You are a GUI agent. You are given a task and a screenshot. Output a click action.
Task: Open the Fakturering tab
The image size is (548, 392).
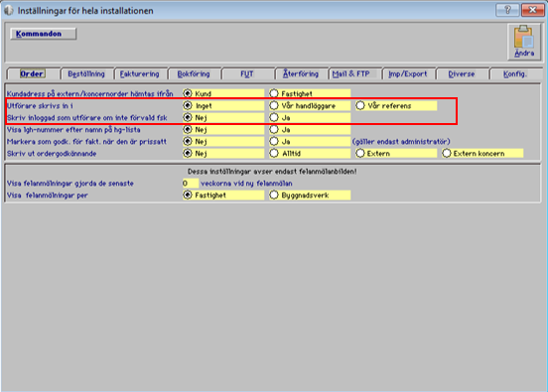(x=139, y=73)
